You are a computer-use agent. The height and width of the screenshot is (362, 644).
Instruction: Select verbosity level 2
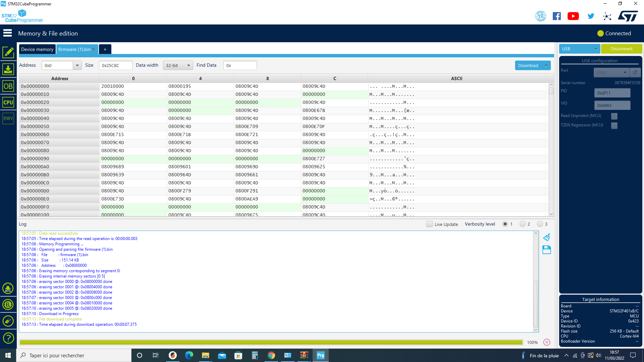pos(523,224)
